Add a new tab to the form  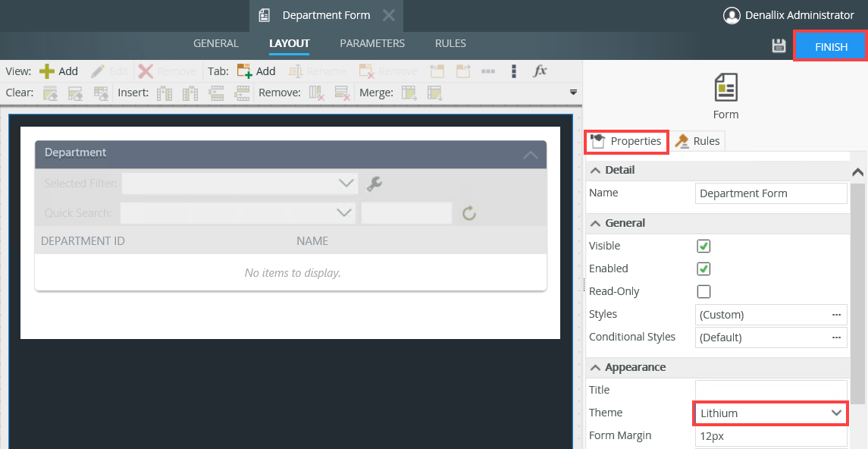click(245, 71)
